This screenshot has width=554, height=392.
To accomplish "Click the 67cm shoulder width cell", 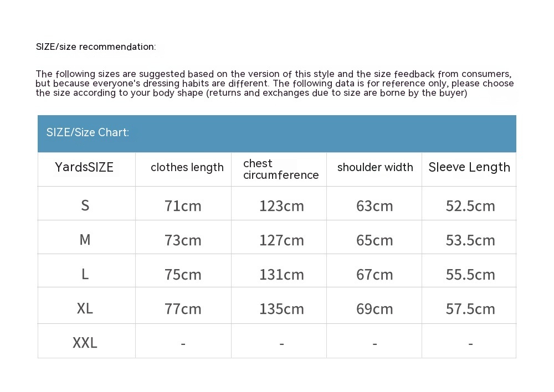I will 375,275.
